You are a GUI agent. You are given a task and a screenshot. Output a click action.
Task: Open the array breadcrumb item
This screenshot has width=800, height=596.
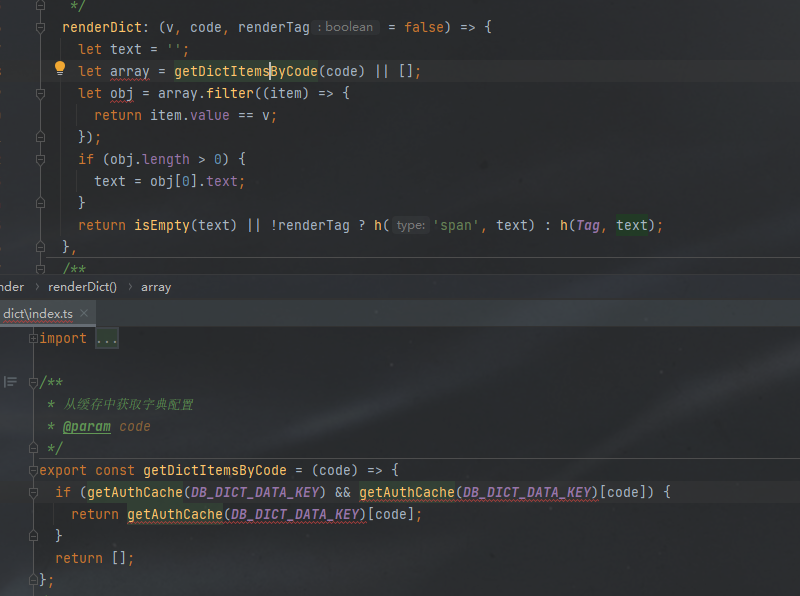[x=156, y=287]
